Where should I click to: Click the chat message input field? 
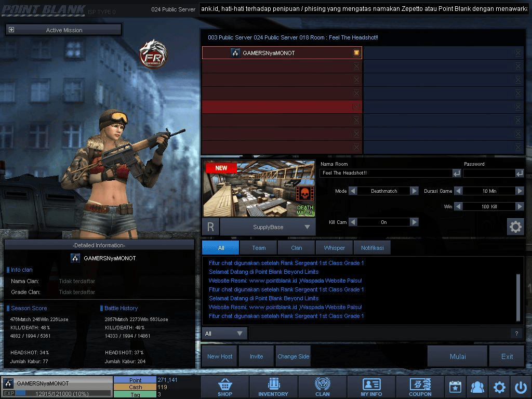tap(380, 334)
